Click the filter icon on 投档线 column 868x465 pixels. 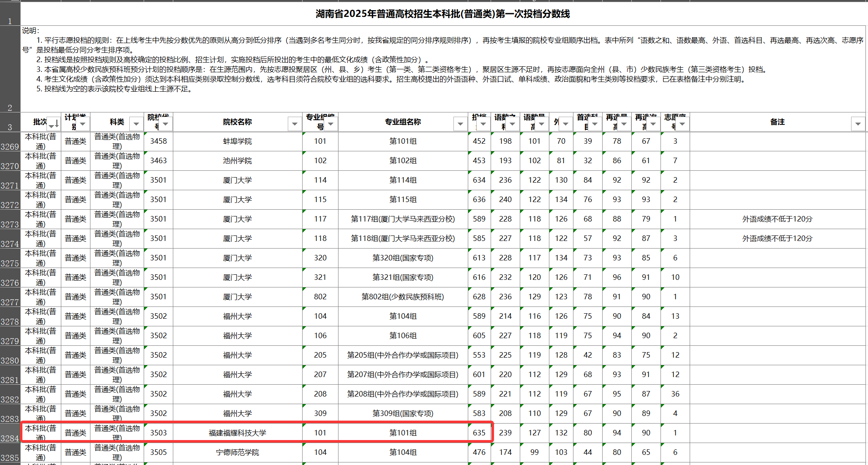tap(483, 124)
